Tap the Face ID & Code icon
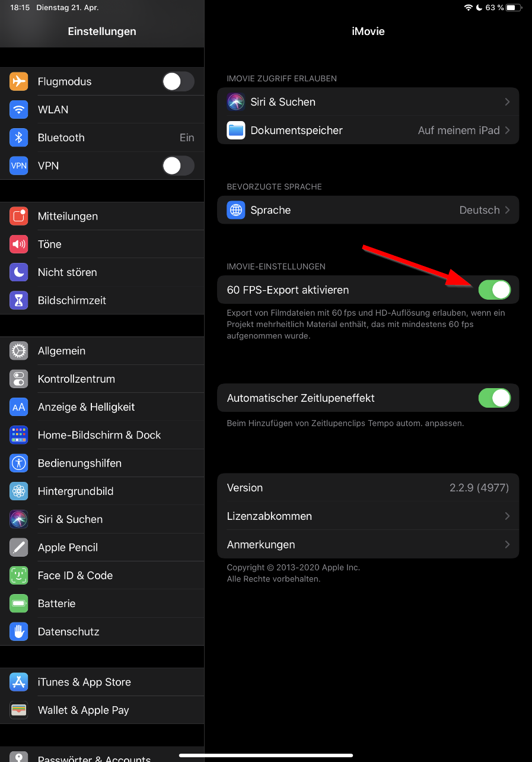The image size is (532, 762). 19,576
